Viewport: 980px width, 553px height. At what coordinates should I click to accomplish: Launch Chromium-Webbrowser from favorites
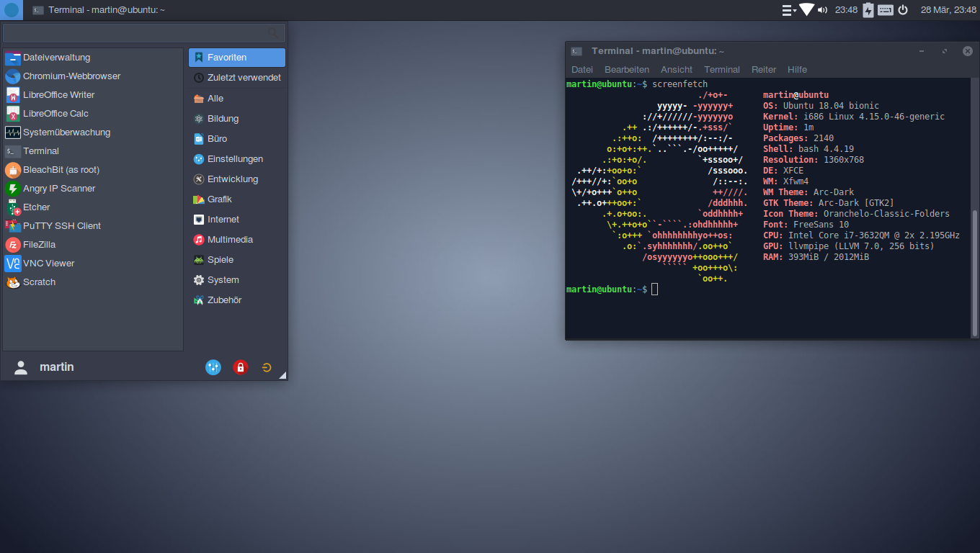[93, 76]
